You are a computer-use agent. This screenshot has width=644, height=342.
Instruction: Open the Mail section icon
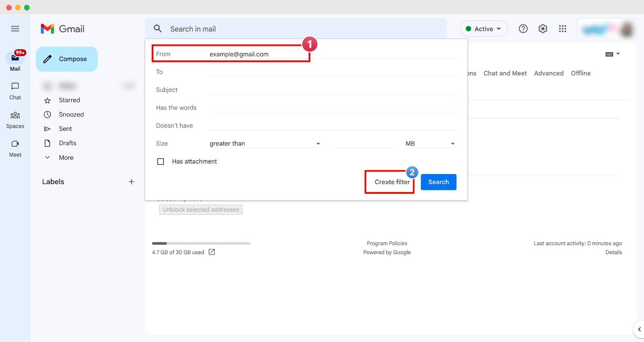coord(15,58)
